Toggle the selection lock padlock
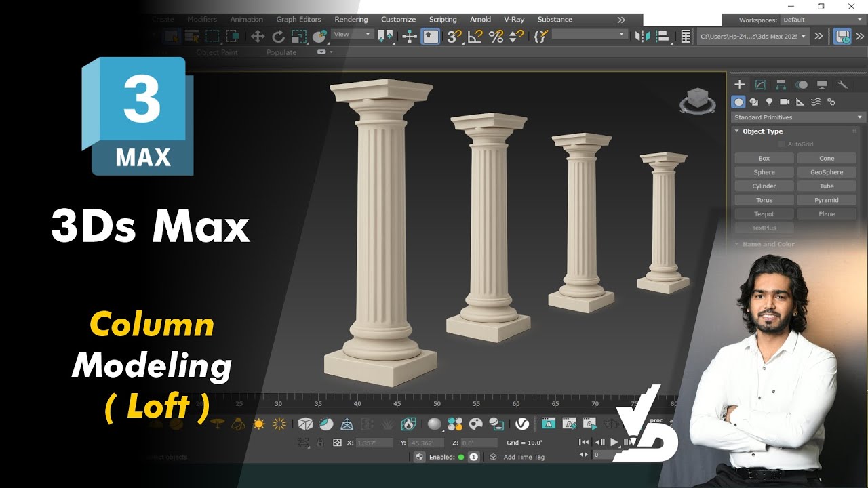Viewport: 868px width, 488px height. point(320,442)
